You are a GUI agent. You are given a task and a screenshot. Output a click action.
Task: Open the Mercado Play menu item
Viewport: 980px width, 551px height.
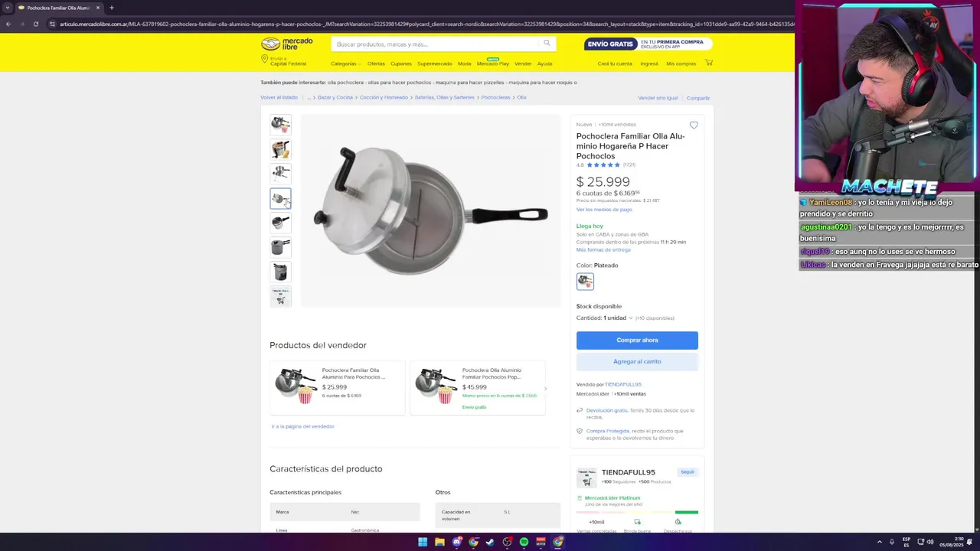(x=493, y=64)
